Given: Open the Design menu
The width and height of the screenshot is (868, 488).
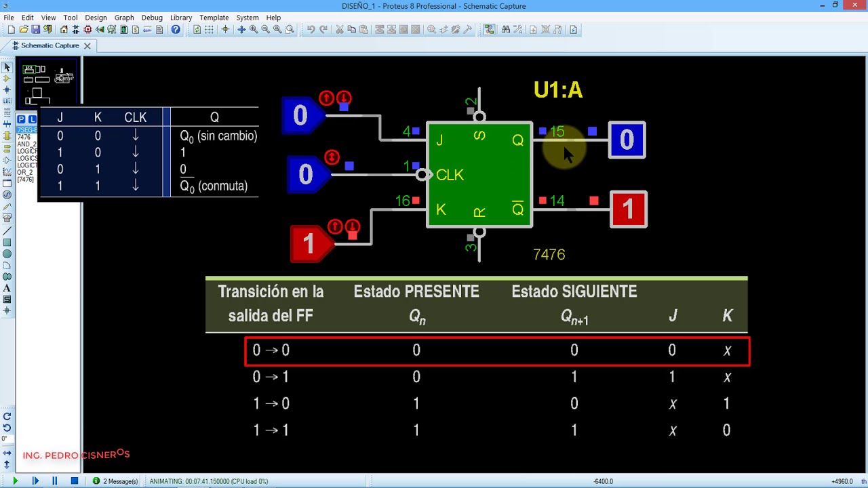Looking at the screenshot, I should (x=96, y=18).
